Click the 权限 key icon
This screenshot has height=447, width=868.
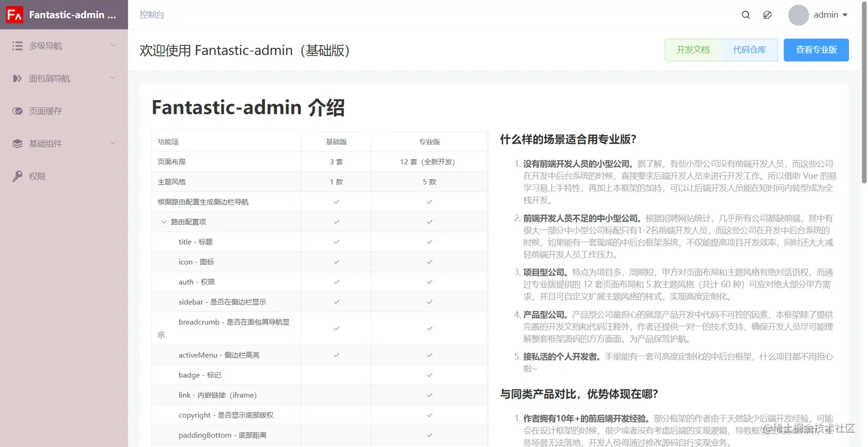(17, 176)
